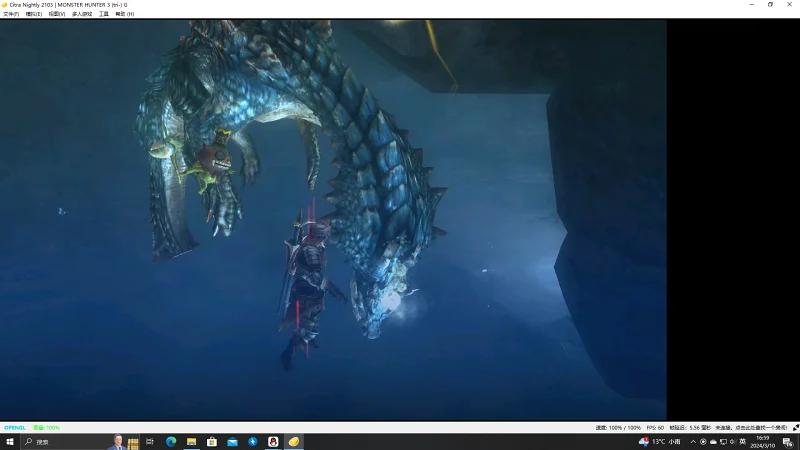Open the clock showing 2024/3/10
Viewport: 800px width, 450px height.
[762, 442]
